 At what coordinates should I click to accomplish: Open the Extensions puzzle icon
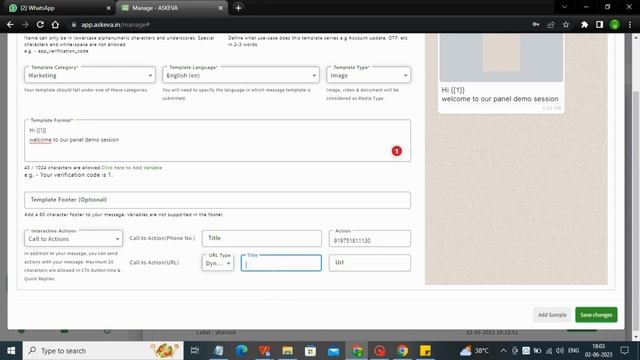coord(584,24)
